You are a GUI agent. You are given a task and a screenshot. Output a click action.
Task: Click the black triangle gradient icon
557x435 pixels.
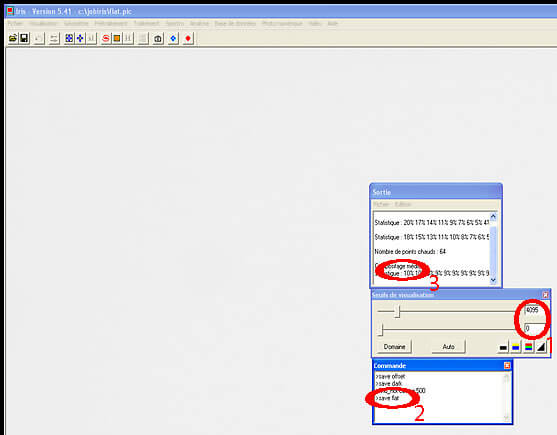[541, 347]
